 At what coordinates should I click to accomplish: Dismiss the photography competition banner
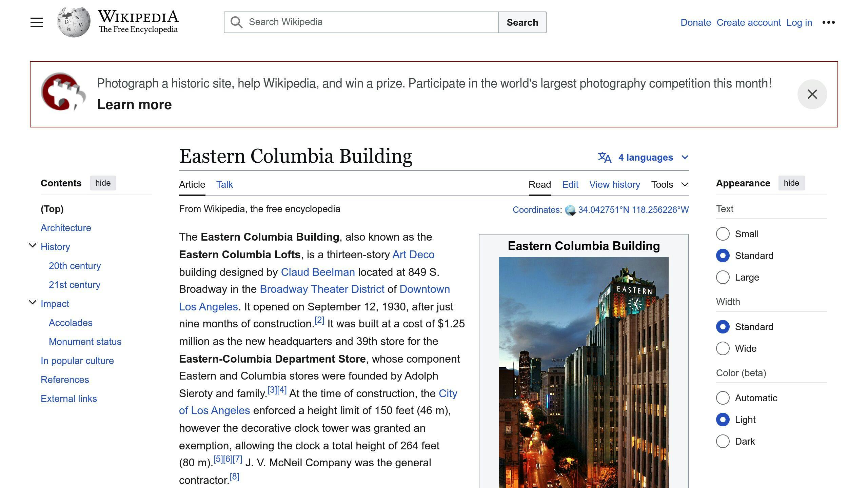point(812,94)
